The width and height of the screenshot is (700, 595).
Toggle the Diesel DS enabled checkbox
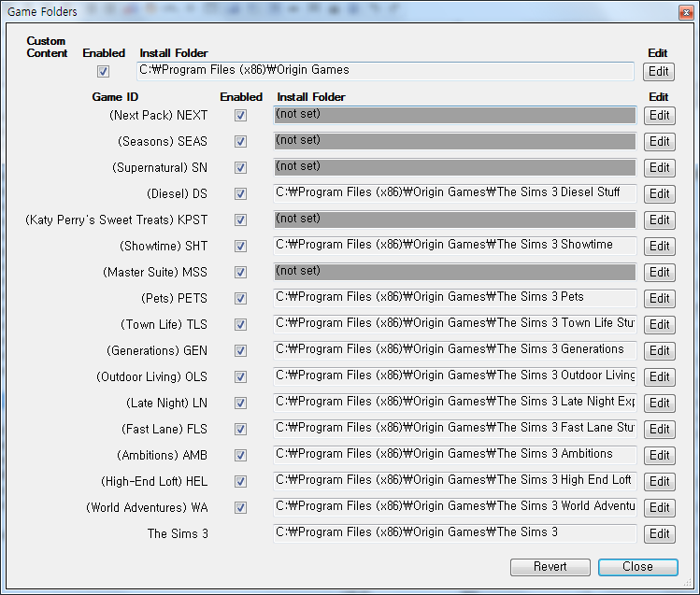tap(240, 194)
